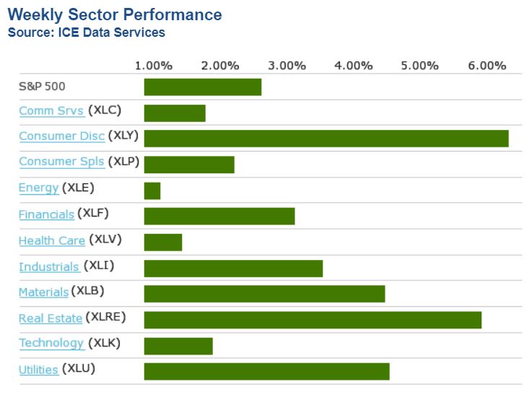Click the 6.00% axis label
532x413 pixels.
click(487, 66)
